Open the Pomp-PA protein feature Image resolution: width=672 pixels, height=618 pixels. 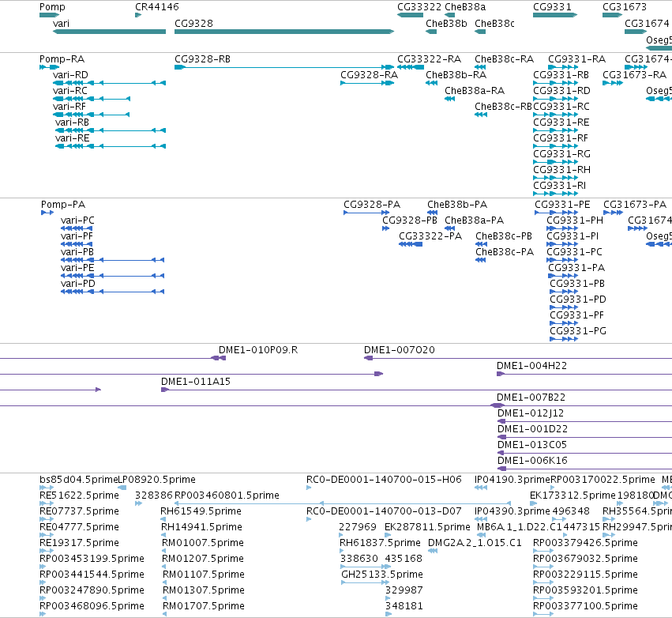pyautogui.click(x=47, y=213)
